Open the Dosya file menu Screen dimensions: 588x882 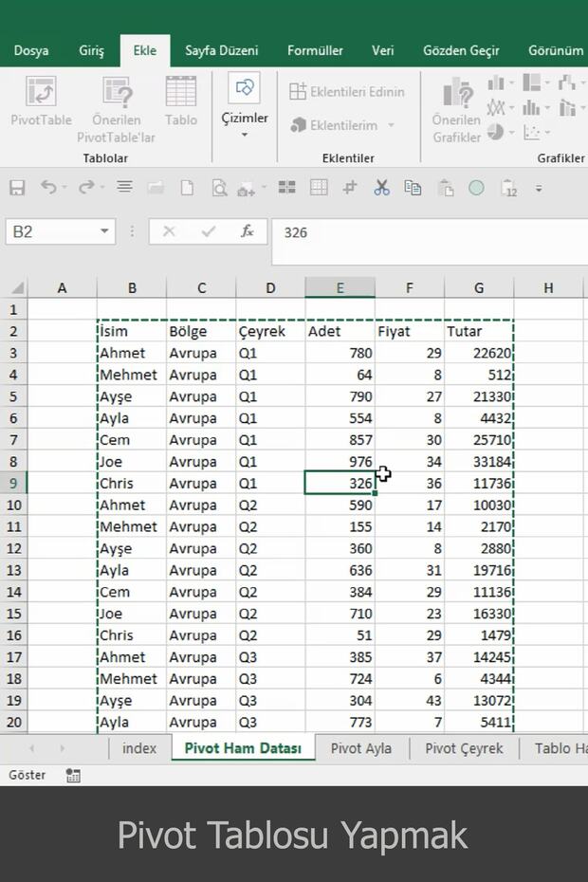[31, 50]
